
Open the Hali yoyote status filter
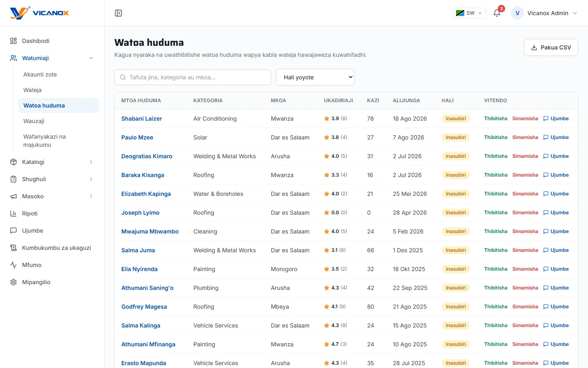coord(315,77)
